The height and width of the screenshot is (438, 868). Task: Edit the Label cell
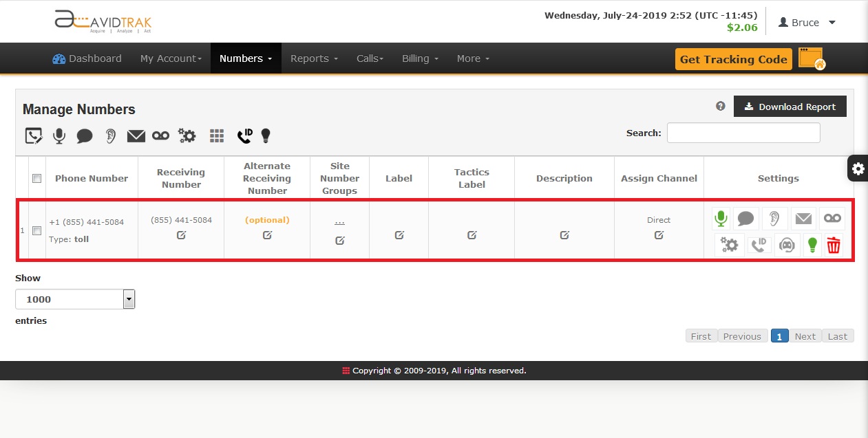pyautogui.click(x=399, y=235)
